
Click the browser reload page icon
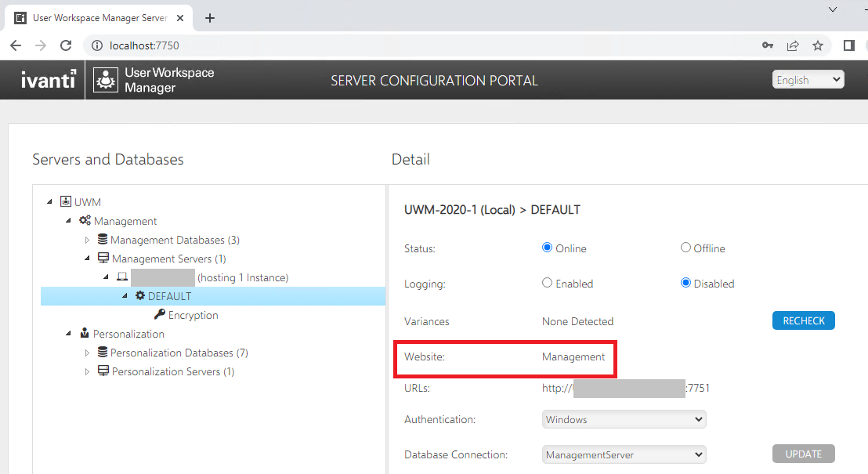tap(66, 45)
